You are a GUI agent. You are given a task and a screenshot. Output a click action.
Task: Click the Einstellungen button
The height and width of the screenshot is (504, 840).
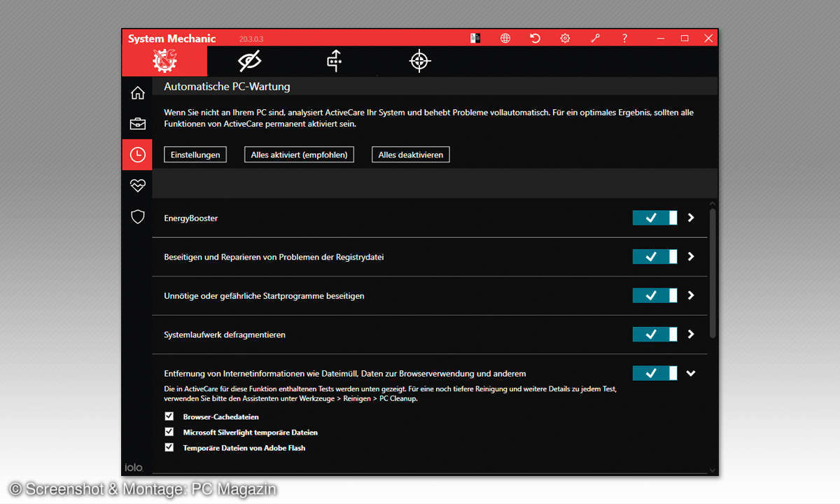tap(195, 155)
